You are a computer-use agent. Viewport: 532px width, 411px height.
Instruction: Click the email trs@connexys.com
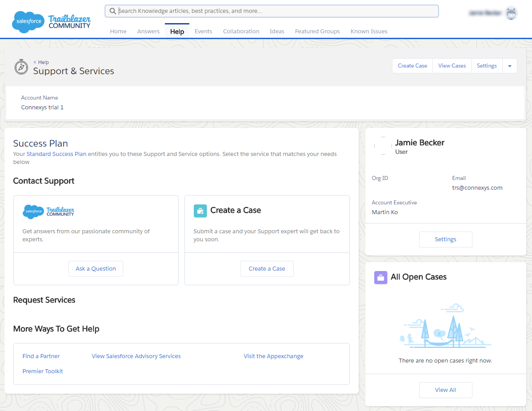coord(477,188)
